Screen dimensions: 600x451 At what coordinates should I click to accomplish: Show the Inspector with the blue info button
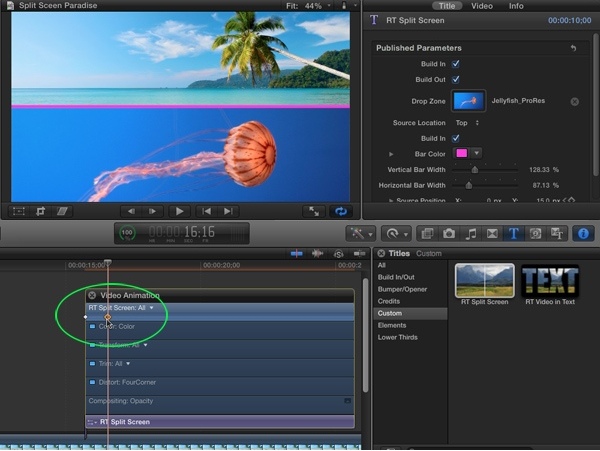583,233
